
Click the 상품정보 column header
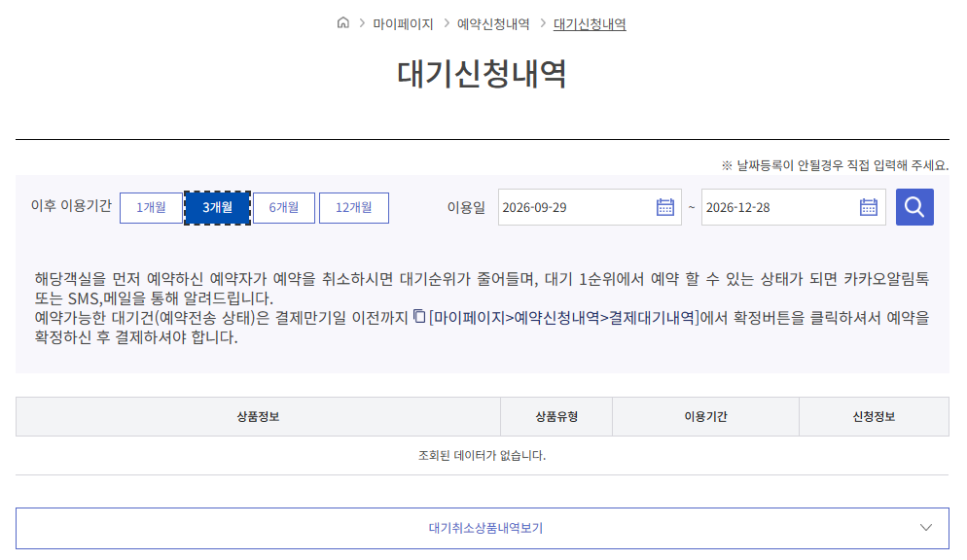pos(258,416)
